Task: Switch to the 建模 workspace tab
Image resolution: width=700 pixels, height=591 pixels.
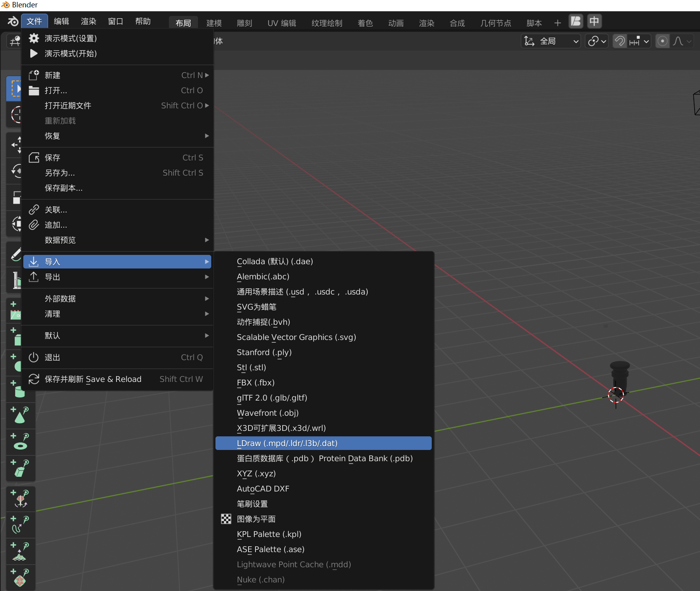Action: tap(214, 23)
